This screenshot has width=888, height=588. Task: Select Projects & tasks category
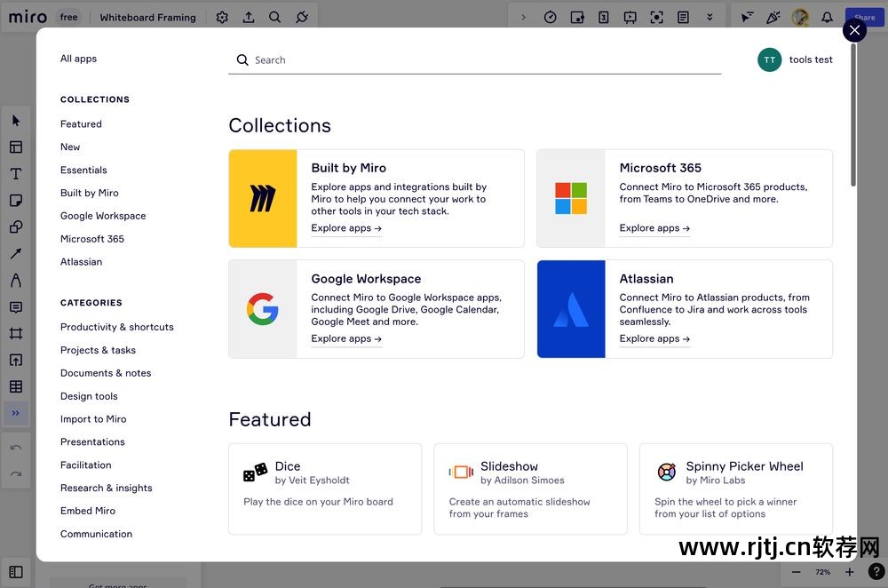(x=98, y=350)
